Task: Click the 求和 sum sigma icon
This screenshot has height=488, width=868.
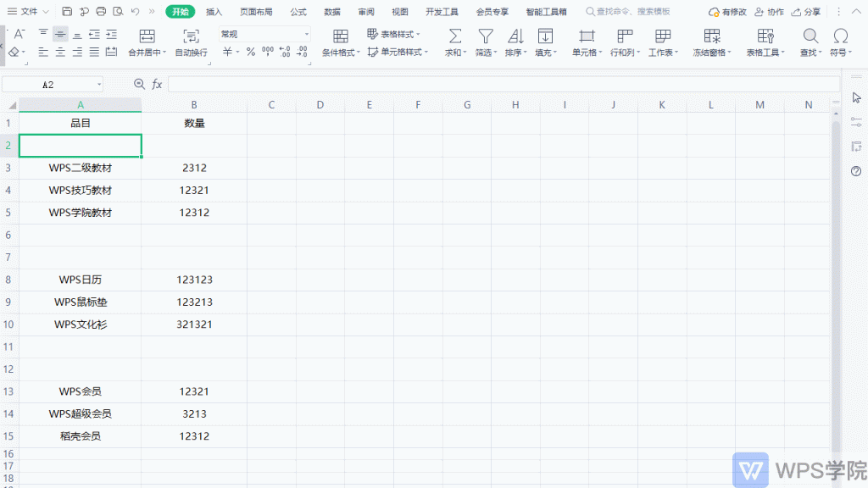Action: [x=455, y=36]
